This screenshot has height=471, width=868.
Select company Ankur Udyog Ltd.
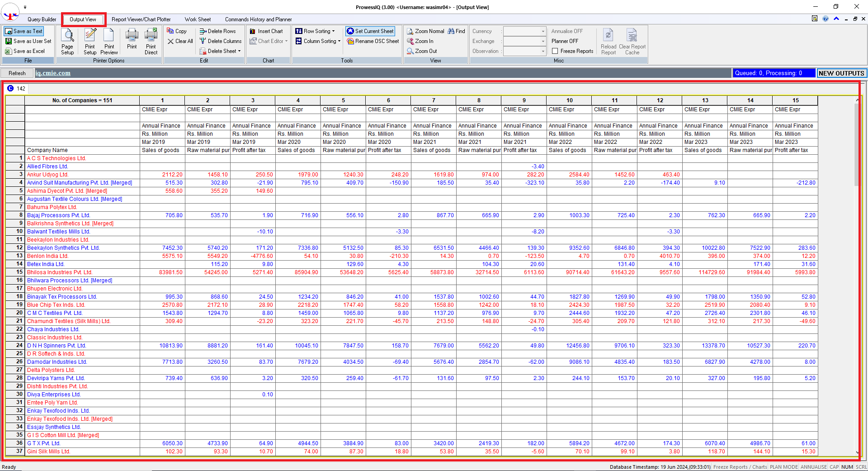point(48,175)
